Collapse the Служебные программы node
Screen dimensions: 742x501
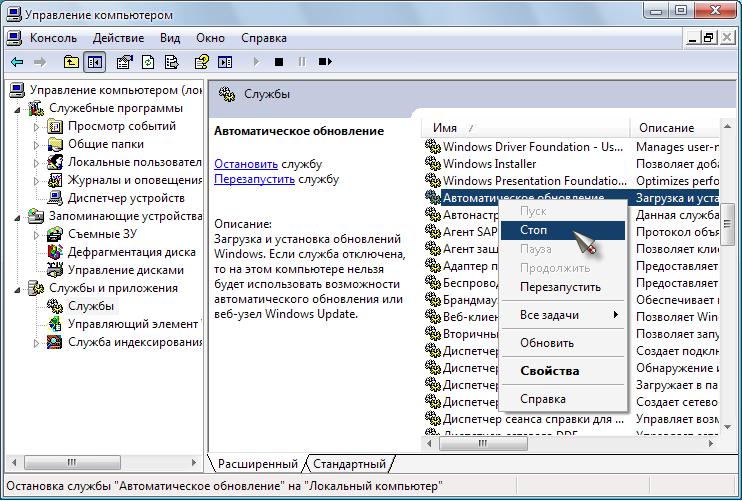coord(18,110)
